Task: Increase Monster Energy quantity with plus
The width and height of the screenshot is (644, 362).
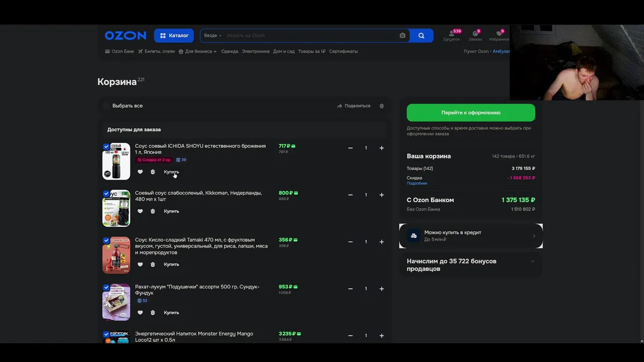Action: click(x=381, y=336)
